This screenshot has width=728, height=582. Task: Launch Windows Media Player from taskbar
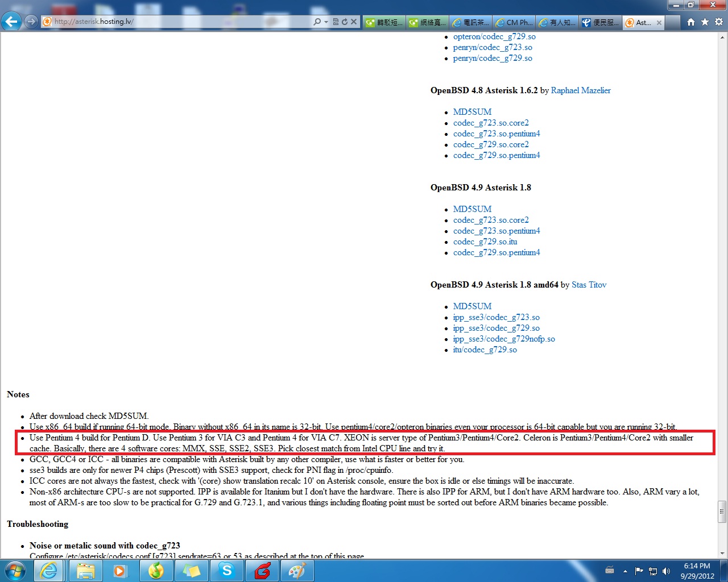click(x=120, y=571)
